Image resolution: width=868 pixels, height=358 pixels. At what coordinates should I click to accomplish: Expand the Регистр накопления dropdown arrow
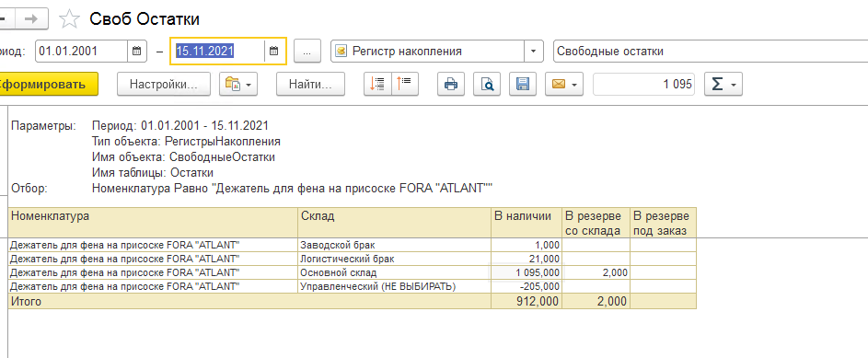[533, 52]
